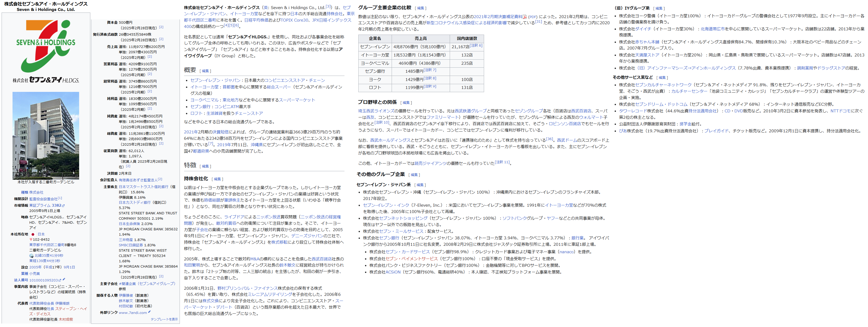Screen dimensions: 868x327
Task: Click 編集 next to セブン-イレブン・ジャパン系
Action: pos(420,185)
